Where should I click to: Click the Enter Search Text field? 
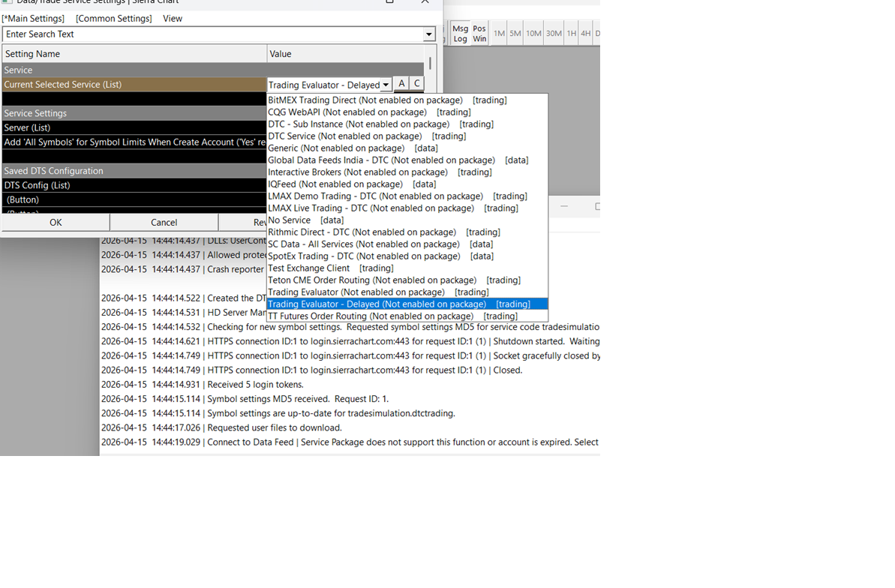click(x=214, y=34)
